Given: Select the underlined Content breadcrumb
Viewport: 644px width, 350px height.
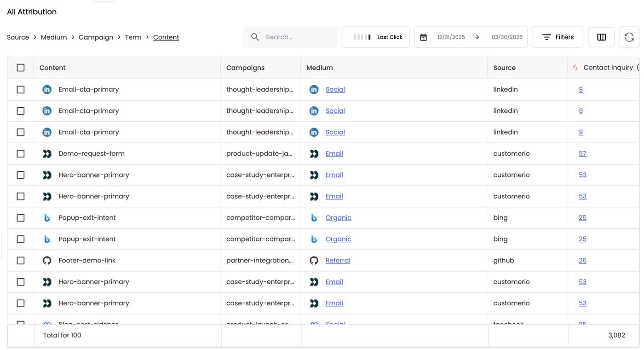Looking at the screenshot, I should (166, 37).
